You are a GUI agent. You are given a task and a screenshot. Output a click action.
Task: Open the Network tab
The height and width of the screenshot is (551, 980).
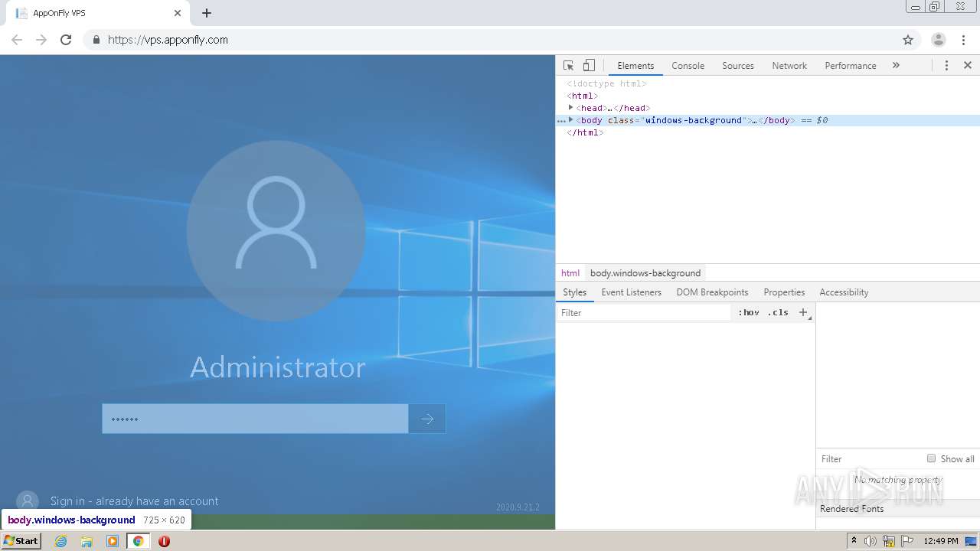(789, 66)
